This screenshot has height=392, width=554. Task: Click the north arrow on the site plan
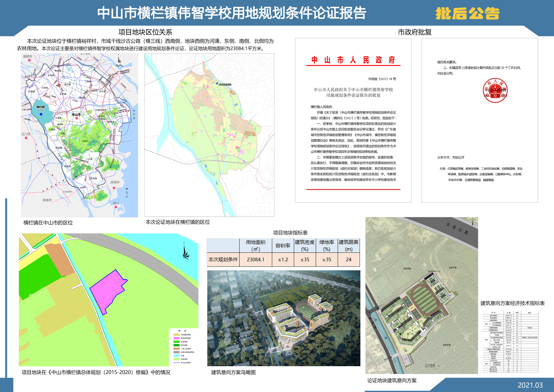click(473, 222)
